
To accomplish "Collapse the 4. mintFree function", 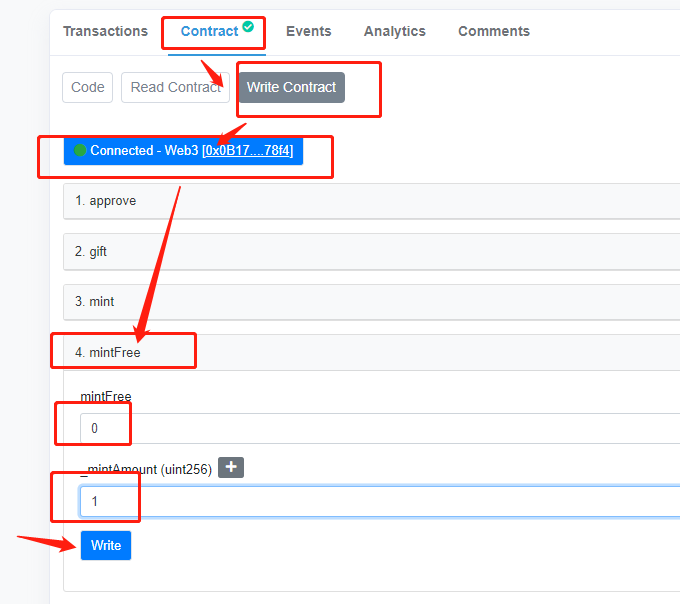I will [x=372, y=353].
